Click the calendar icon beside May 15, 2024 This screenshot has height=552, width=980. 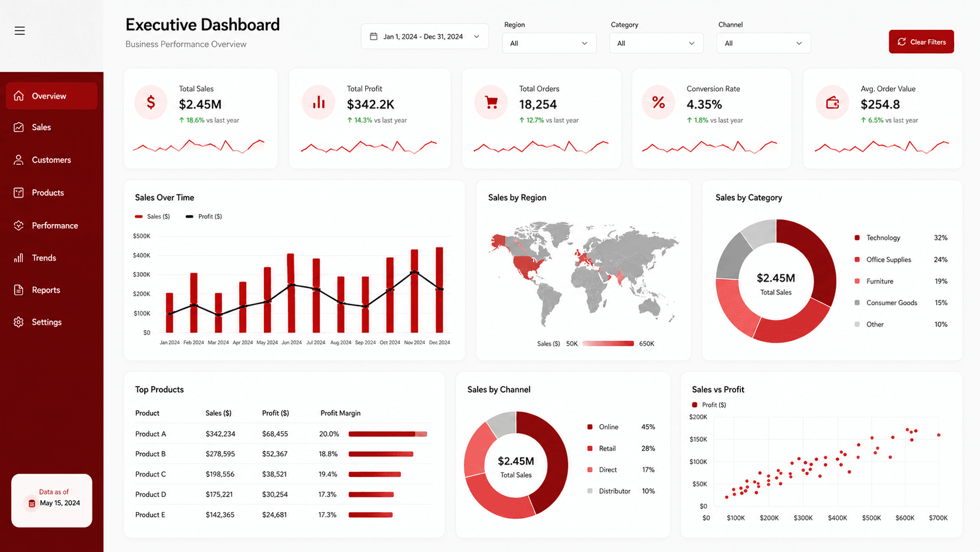(32, 503)
